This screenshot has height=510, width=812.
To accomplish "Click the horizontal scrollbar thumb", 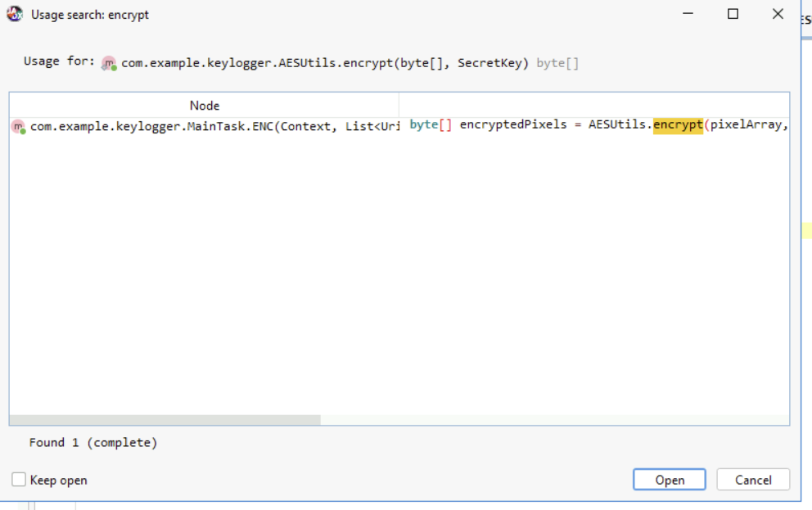I will coord(165,420).
